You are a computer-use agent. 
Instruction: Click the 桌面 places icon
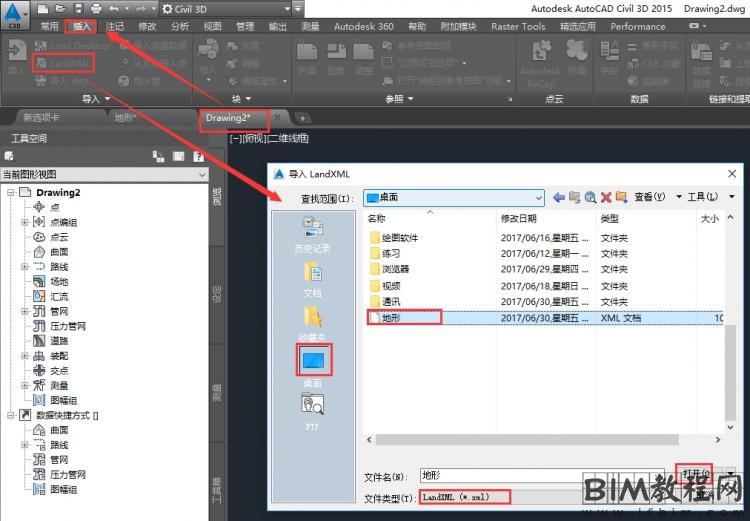(x=314, y=360)
